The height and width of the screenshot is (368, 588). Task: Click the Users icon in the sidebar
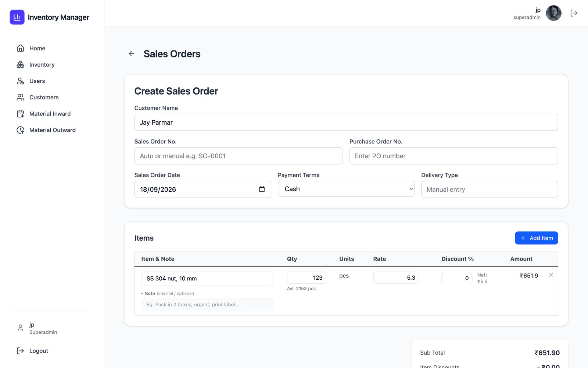pyautogui.click(x=21, y=81)
